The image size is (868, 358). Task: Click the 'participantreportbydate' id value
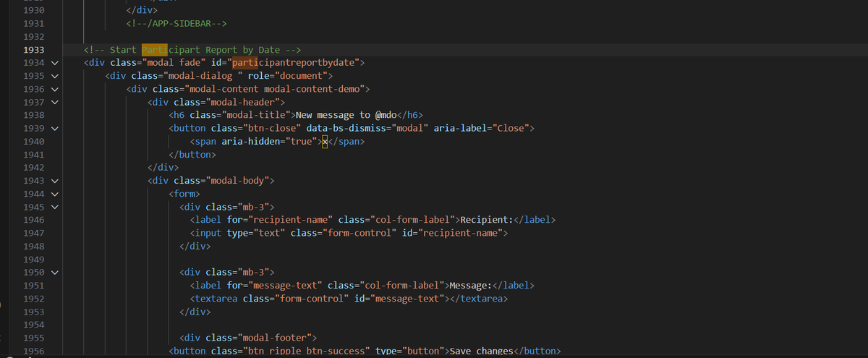(x=294, y=63)
